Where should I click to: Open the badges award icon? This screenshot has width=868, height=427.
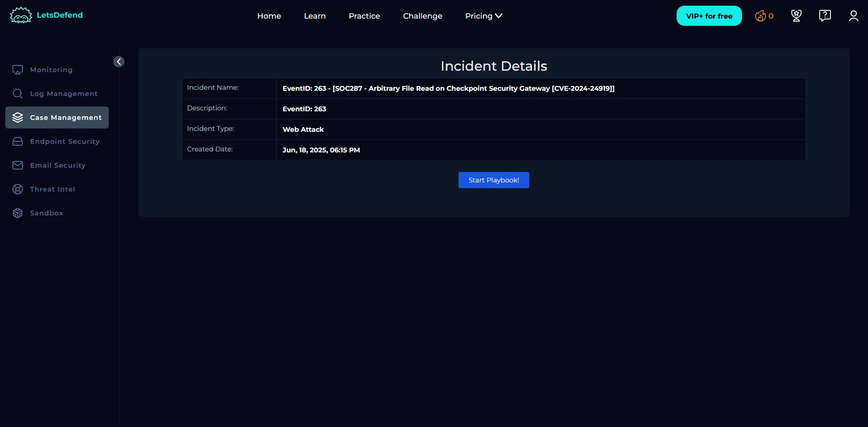796,16
